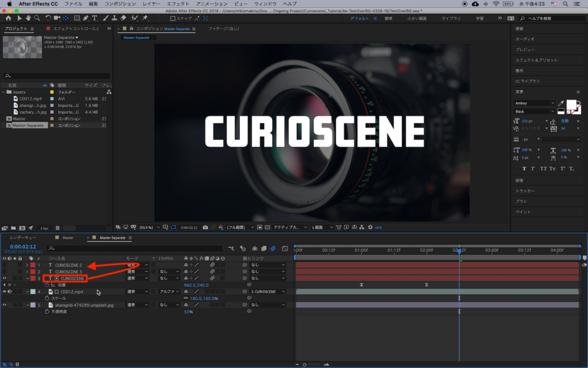Click the eyedropper in the character panel
Image resolution: width=588 pixels, height=368 pixels.
pyautogui.click(x=561, y=103)
